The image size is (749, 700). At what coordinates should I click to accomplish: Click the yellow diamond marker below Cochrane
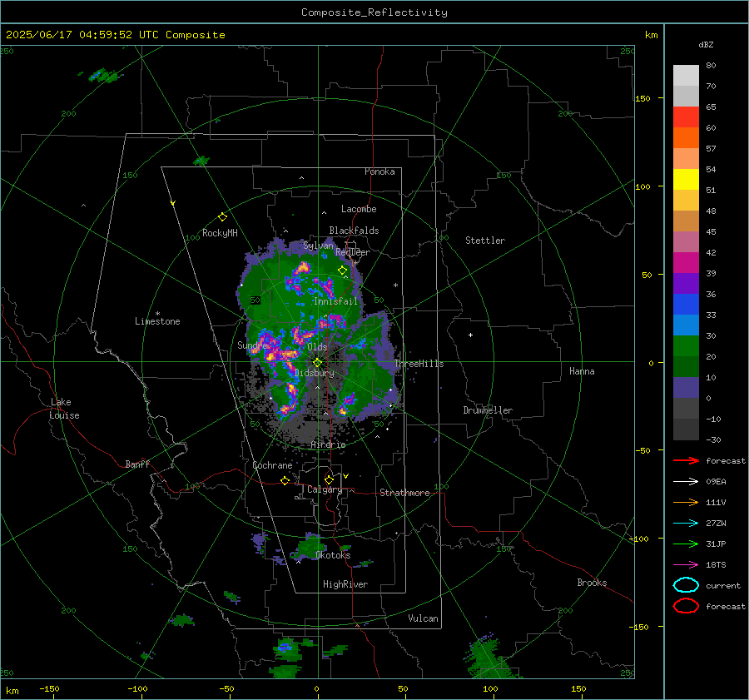285,481
